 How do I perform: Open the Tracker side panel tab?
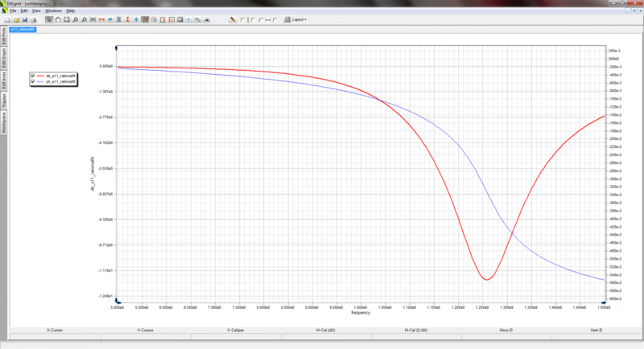click(3, 100)
